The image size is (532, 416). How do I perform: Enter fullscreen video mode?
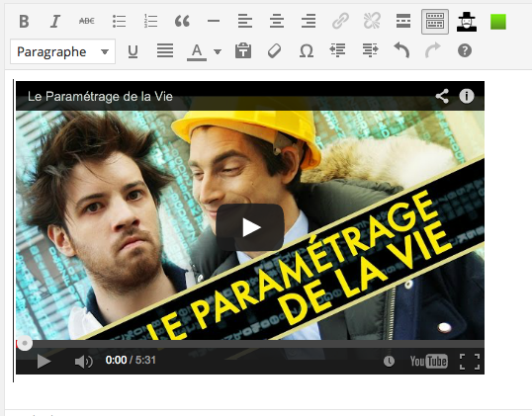tap(470, 362)
